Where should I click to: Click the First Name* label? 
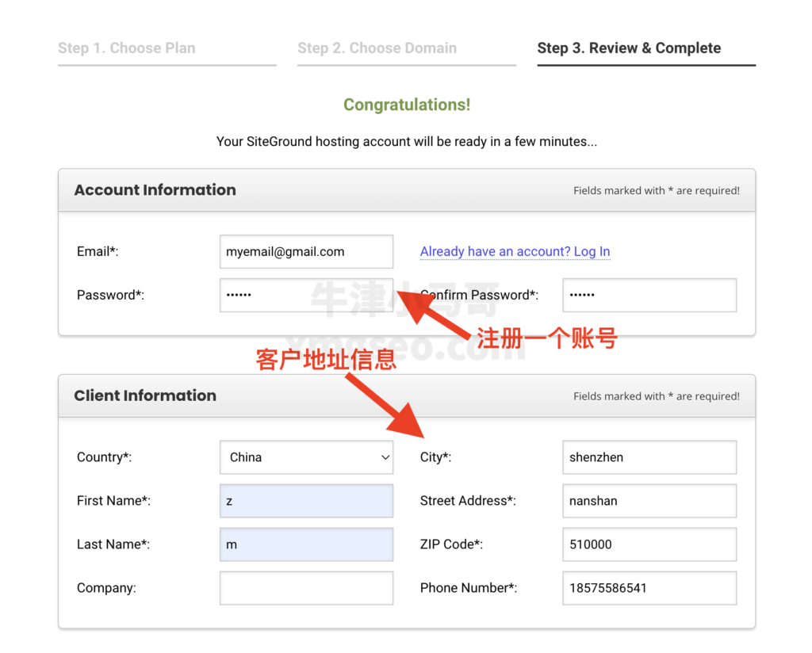[x=113, y=501]
